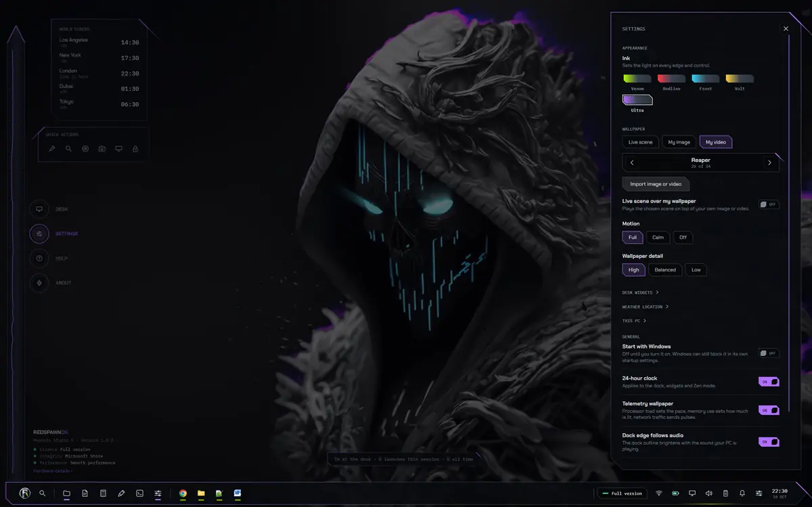This screenshot has width=812, height=507.
Task: Click the battery icon in the dock tray
Action: click(675, 493)
